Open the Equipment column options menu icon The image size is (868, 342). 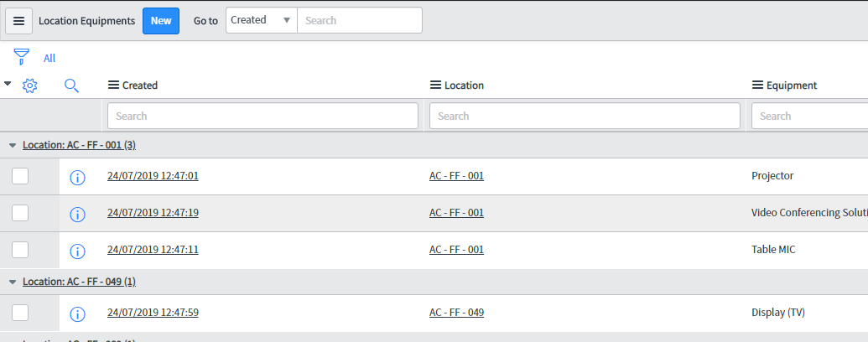click(758, 85)
